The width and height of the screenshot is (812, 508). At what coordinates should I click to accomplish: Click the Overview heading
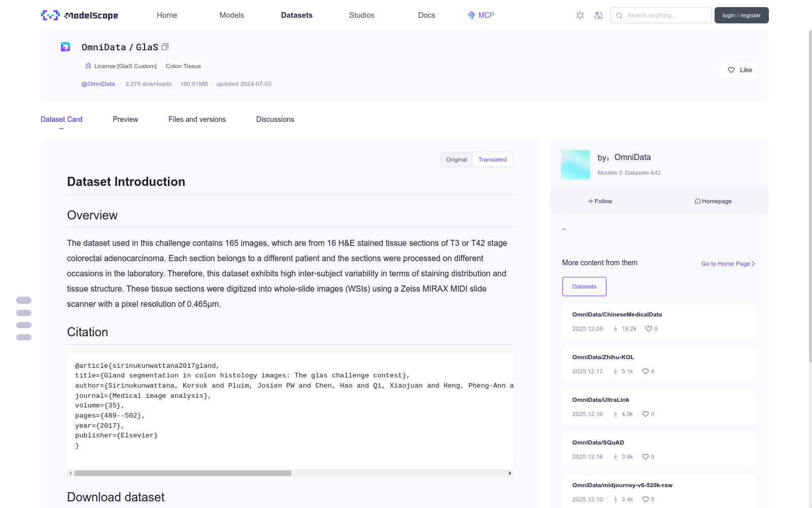click(x=92, y=215)
